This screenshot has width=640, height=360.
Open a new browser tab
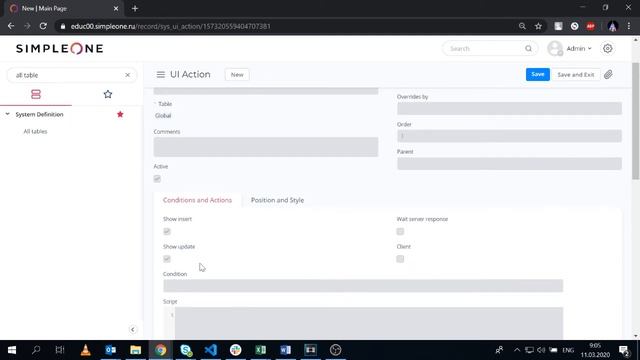click(x=135, y=8)
